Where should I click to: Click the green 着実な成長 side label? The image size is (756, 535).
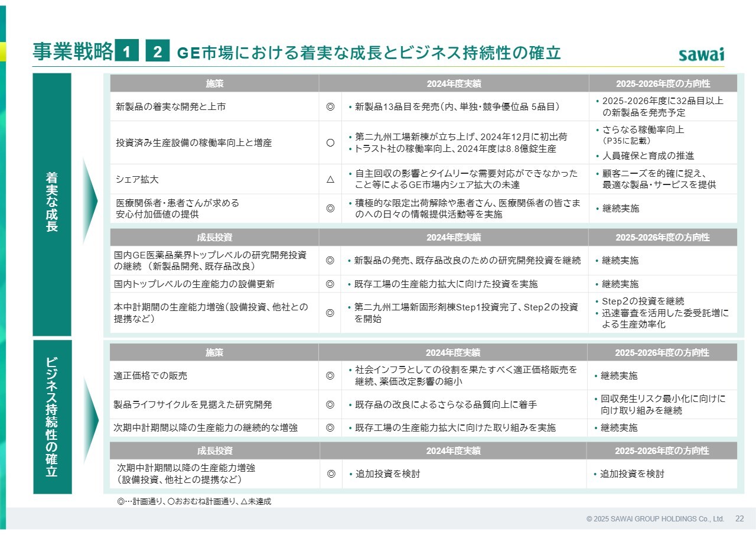(x=52, y=205)
